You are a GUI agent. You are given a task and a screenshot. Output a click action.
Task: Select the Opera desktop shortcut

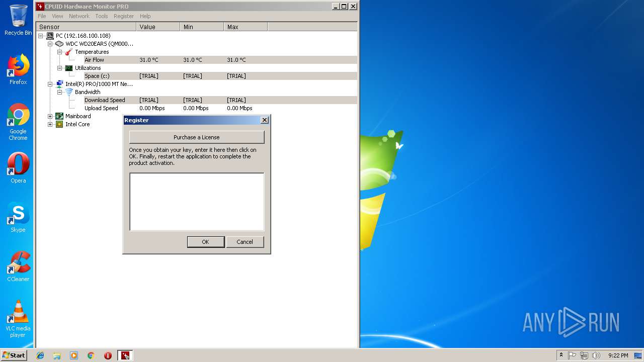pyautogui.click(x=18, y=168)
